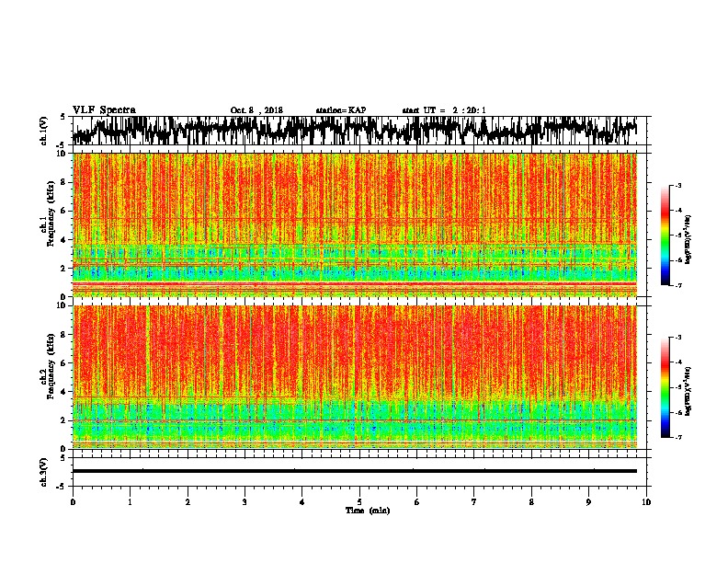Click time axis tick label "10"
The height and width of the screenshot is (563, 728).
pyautogui.click(x=646, y=502)
